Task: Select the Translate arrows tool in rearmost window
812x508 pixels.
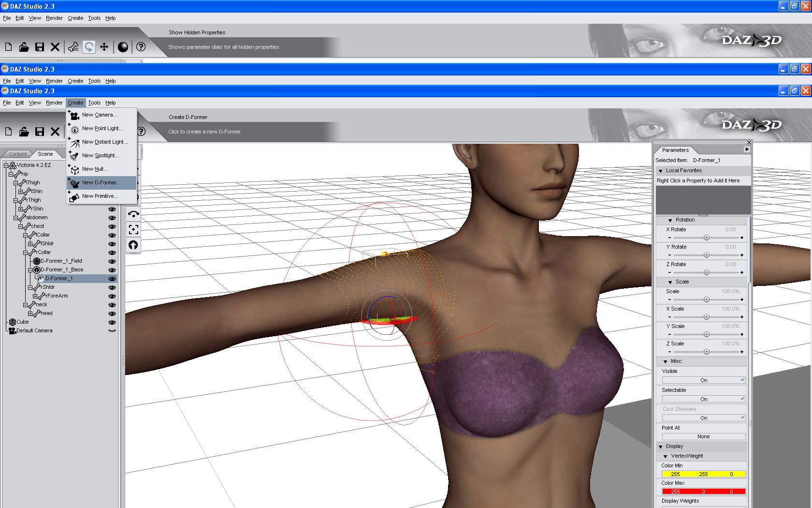Action: (104, 47)
